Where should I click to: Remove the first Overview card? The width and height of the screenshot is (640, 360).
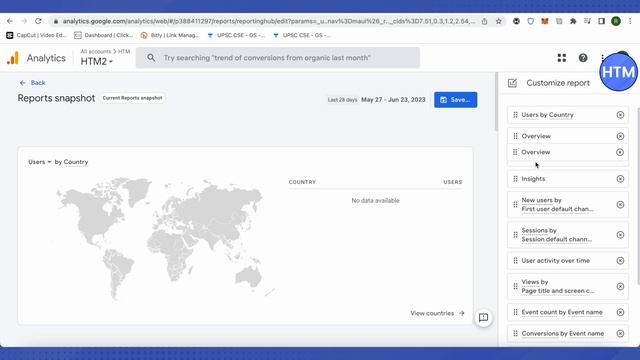(x=620, y=136)
